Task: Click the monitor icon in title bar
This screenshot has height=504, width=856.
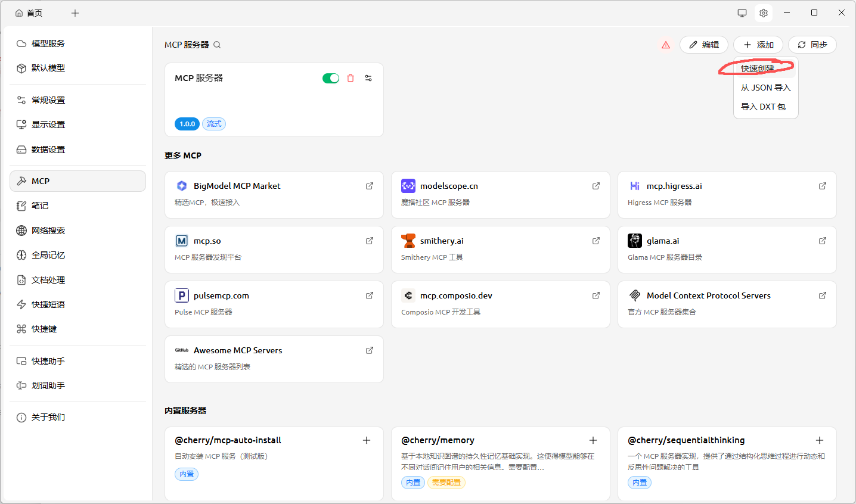Action: pyautogui.click(x=742, y=13)
